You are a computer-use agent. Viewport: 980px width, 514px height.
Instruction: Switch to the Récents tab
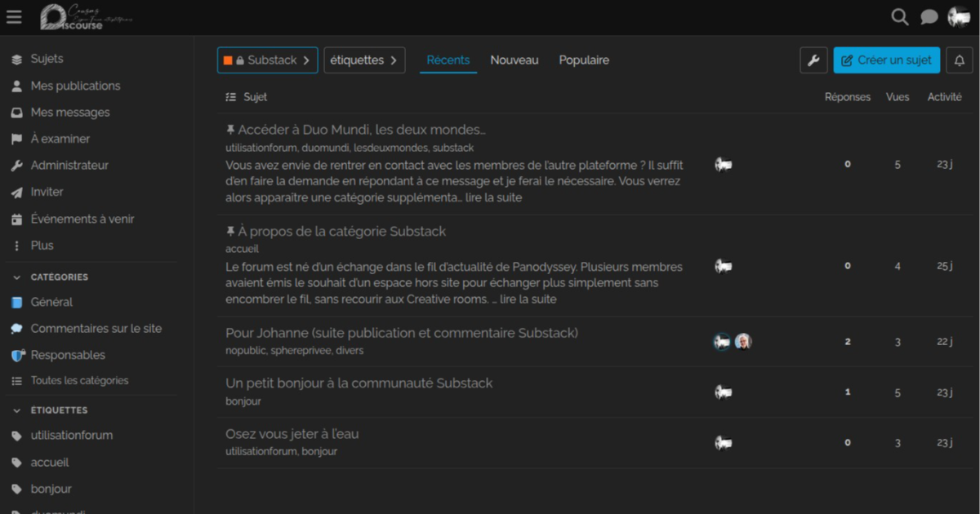(x=448, y=60)
